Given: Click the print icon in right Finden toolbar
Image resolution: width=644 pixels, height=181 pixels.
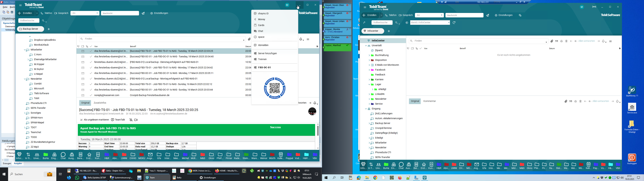Looking at the screenshot, I should coord(561,41).
